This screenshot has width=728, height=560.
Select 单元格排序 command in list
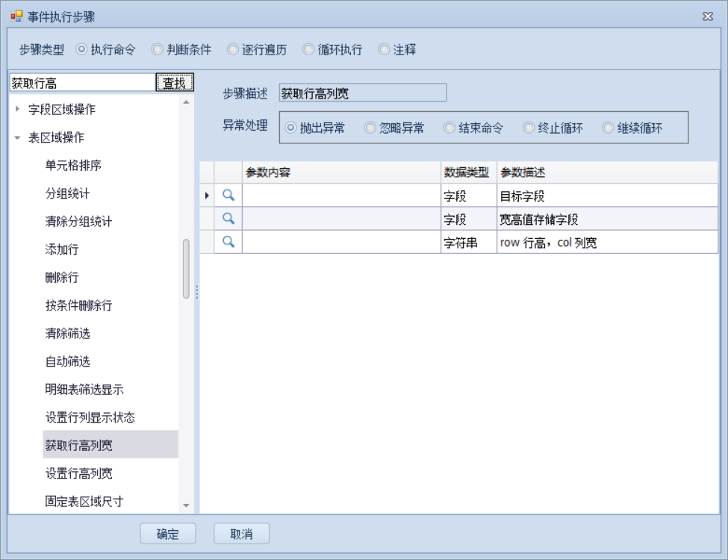(73, 166)
